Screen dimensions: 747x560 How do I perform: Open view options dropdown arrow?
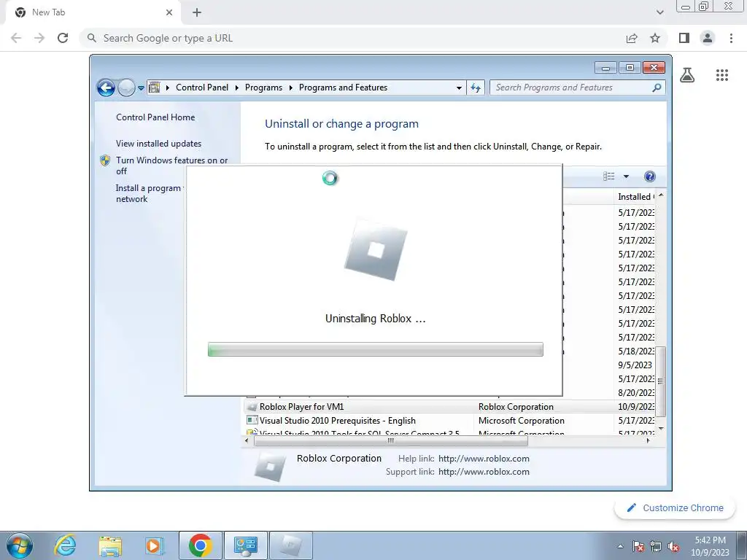click(626, 176)
